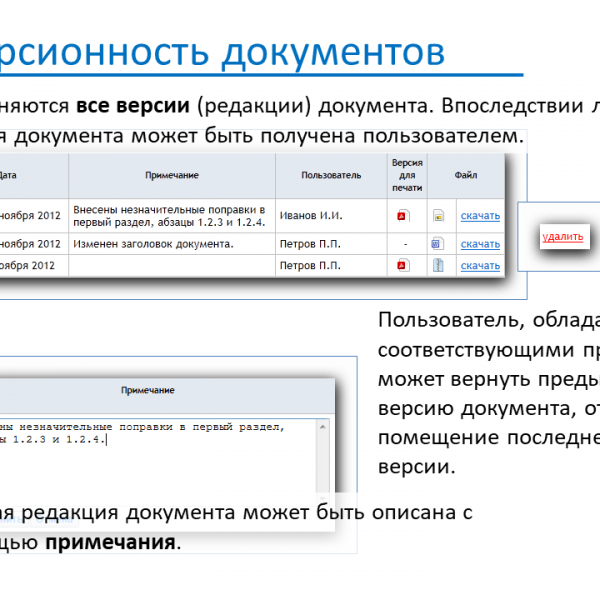Click the file type icon in Иванов row
The width and height of the screenshot is (600, 600).
click(x=437, y=215)
